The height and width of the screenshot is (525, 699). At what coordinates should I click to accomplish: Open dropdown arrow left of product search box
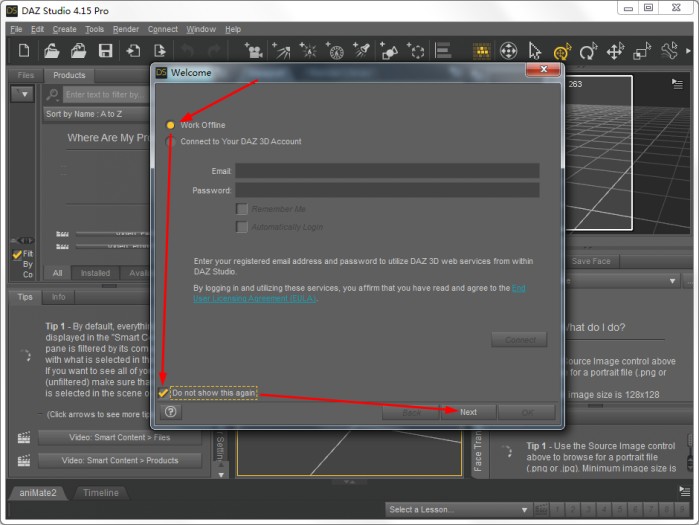pyautogui.click(x=22, y=94)
